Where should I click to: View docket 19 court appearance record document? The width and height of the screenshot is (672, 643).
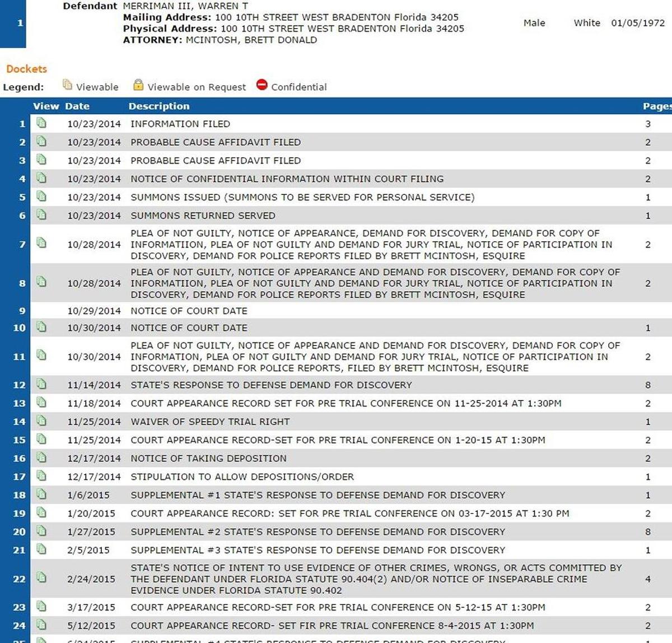[41, 512]
